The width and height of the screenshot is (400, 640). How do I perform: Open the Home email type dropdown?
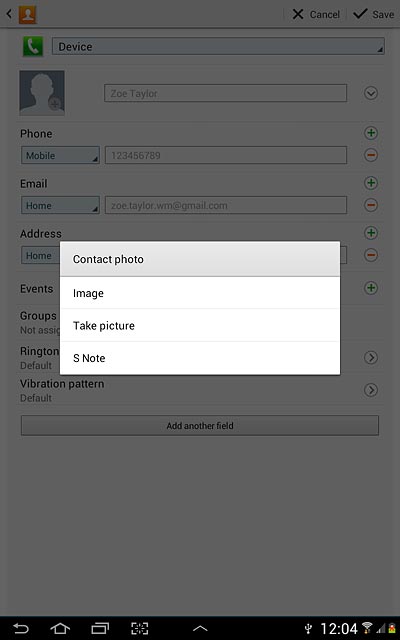[x=60, y=205]
